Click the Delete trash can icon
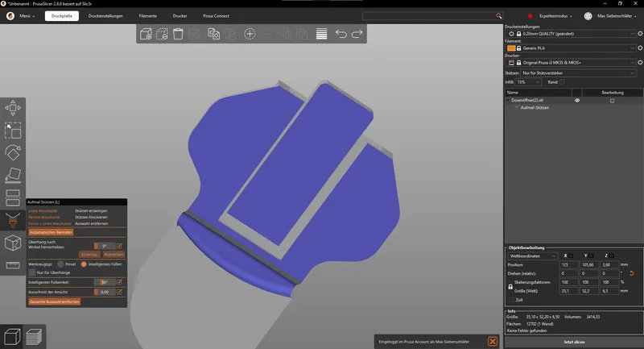 tap(178, 34)
